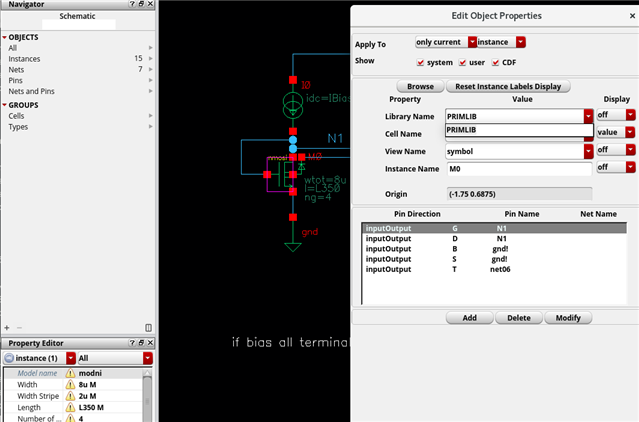Viewport: 639px width, 422px height.
Task: Select Instances in the Navigator list
Action: click(26, 59)
